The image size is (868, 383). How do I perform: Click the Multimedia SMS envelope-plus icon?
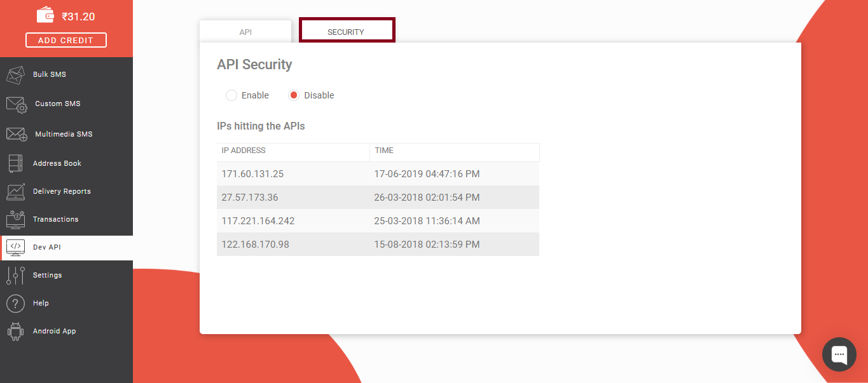[x=17, y=134]
